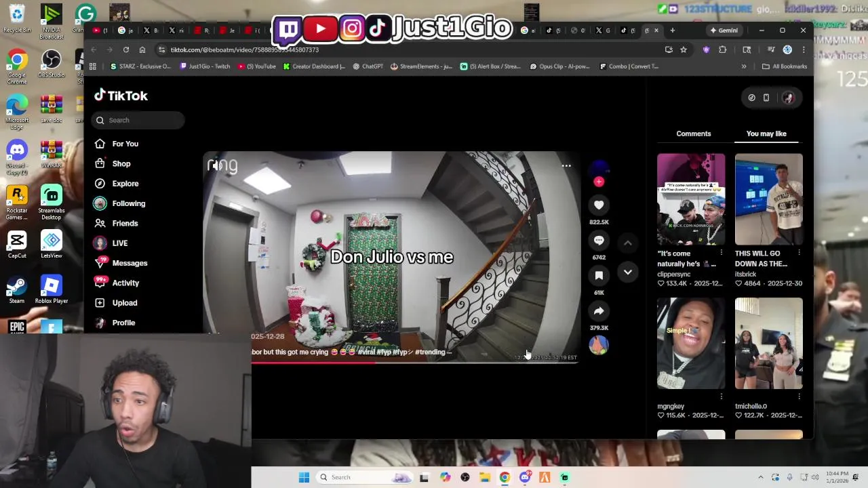Screen dimensions: 868x488
Task: Open StreamElements bookmark
Action: pos(422,66)
